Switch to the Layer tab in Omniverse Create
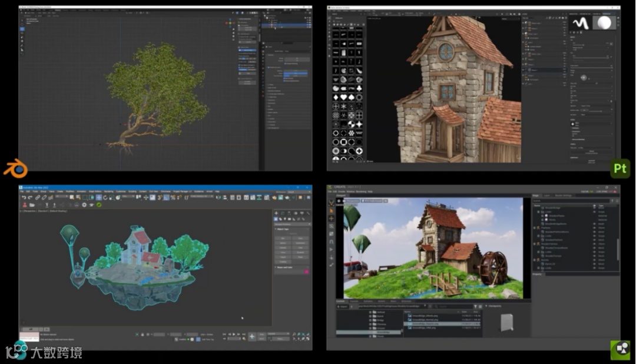The height and width of the screenshot is (364, 636). click(x=546, y=196)
